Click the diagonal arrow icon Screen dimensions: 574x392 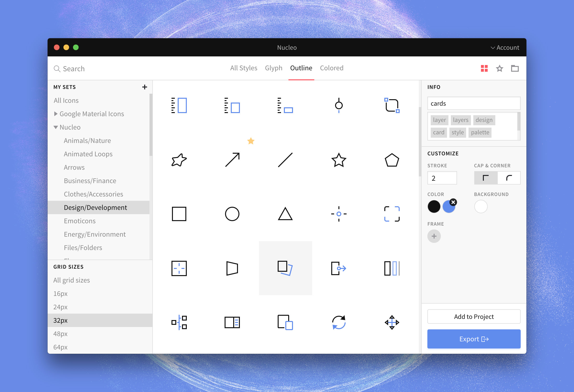coord(232,160)
